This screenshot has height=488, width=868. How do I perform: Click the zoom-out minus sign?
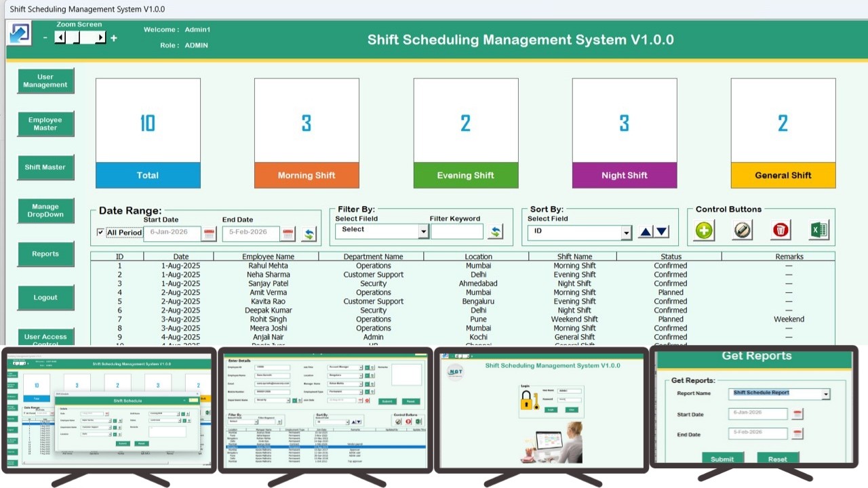pyautogui.click(x=45, y=38)
